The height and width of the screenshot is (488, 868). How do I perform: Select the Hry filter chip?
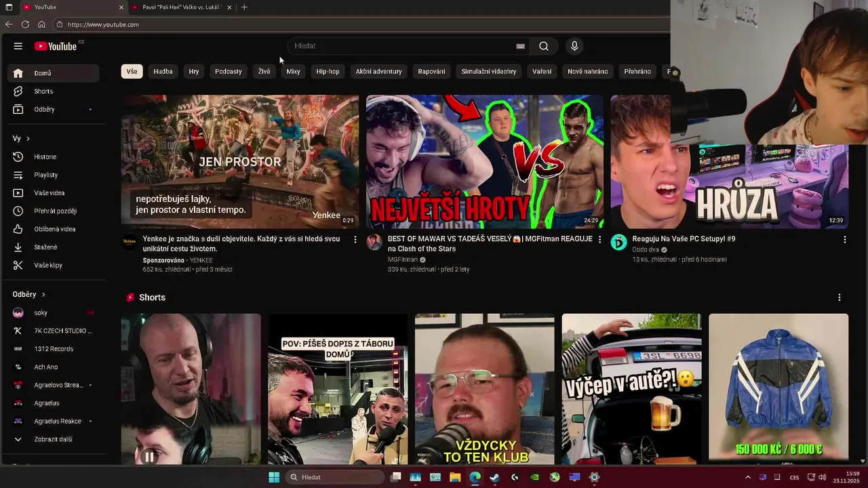[x=194, y=71]
